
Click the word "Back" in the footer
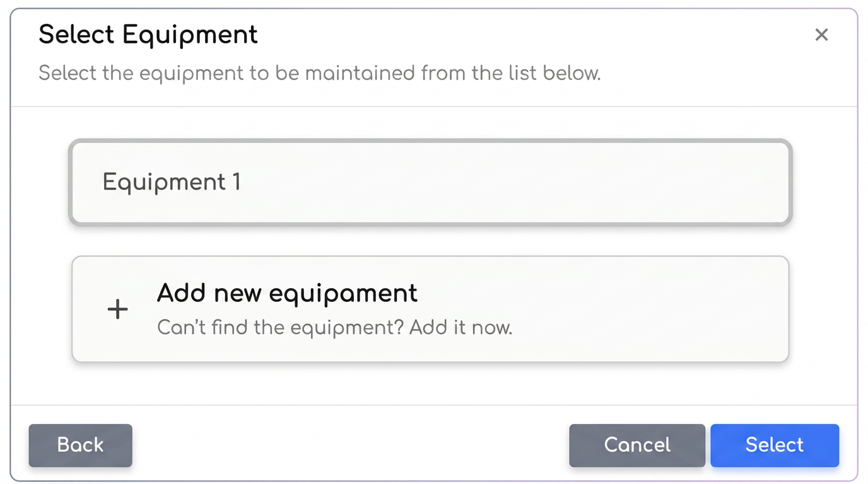pyautogui.click(x=80, y=445)
